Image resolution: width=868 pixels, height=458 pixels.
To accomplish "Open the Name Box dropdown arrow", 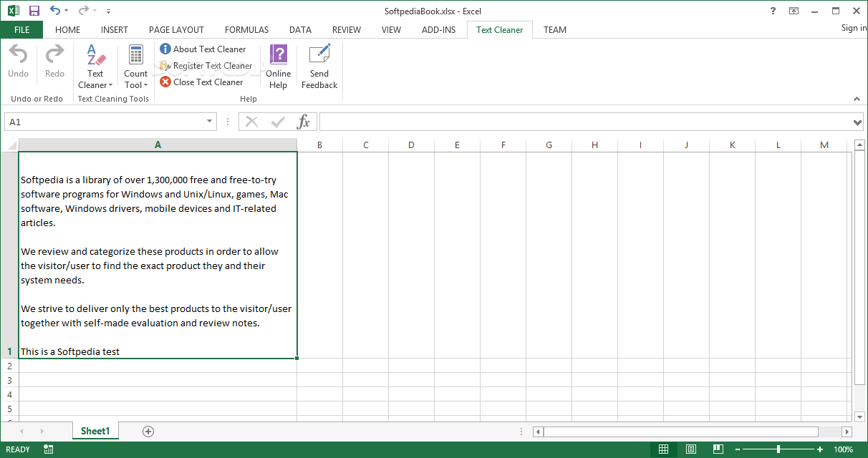I will click(210, 122).
